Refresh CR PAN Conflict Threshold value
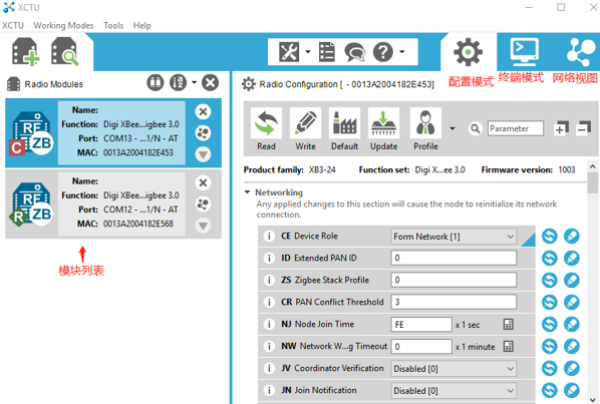The width and height of the screenshot is (600, 404). pos(549,302)
